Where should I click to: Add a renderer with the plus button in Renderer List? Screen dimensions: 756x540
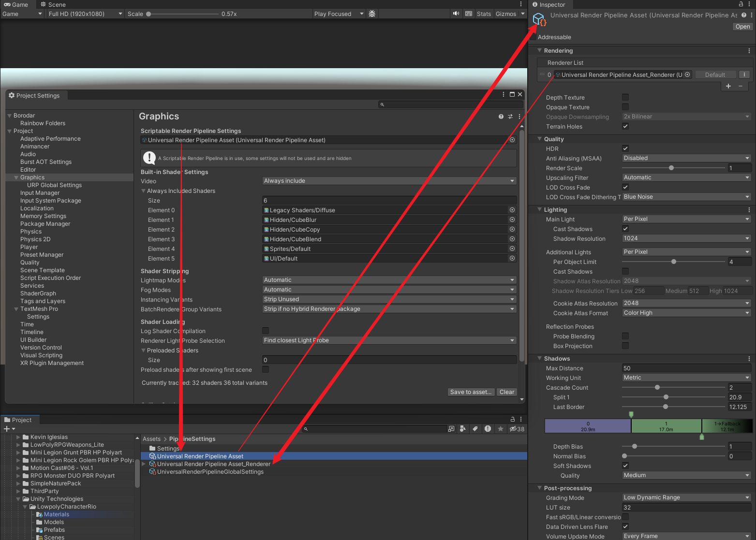coord(728,86)
